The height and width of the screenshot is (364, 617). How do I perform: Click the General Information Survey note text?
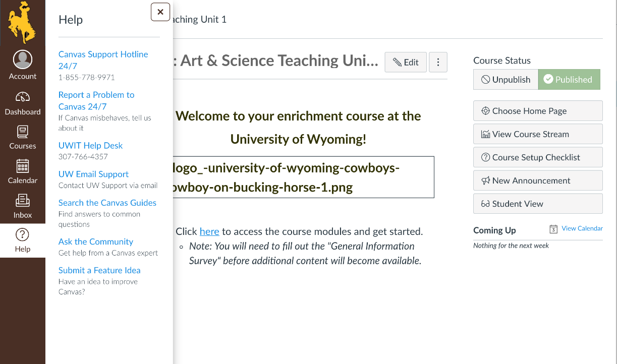(305, 254)
